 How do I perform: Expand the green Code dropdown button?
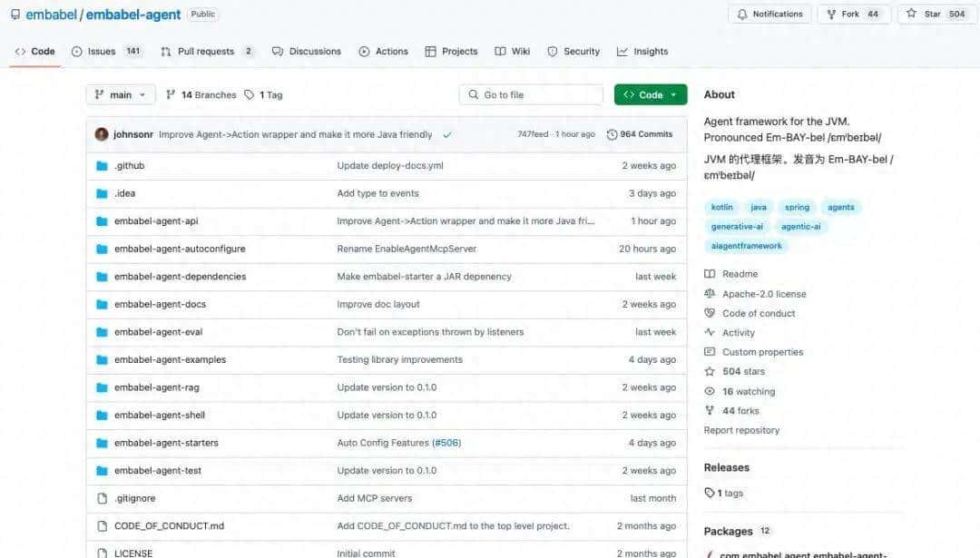pyautogui.click(x=650, y=95)
